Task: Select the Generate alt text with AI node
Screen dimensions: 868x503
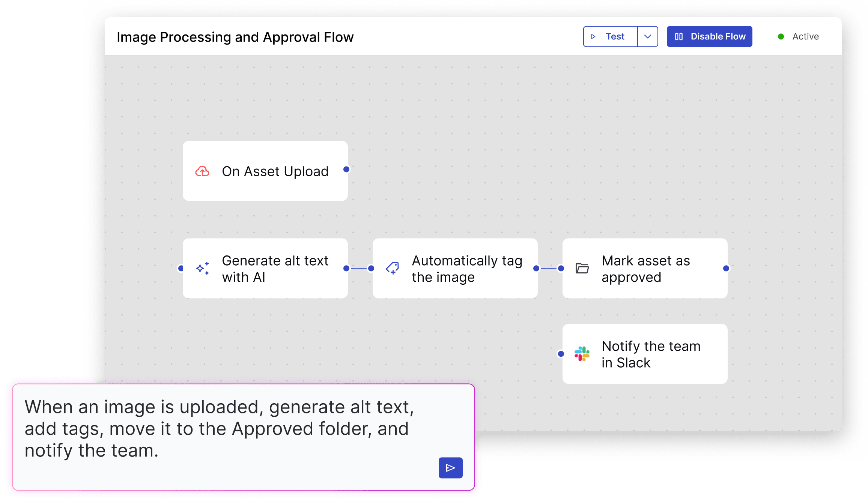Action: point(265,269)
